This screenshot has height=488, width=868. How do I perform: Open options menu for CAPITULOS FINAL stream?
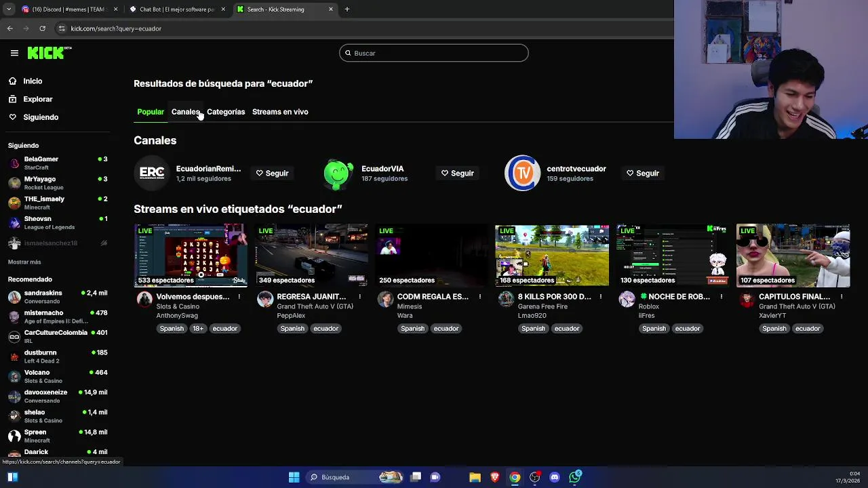(x=842, y=297)
